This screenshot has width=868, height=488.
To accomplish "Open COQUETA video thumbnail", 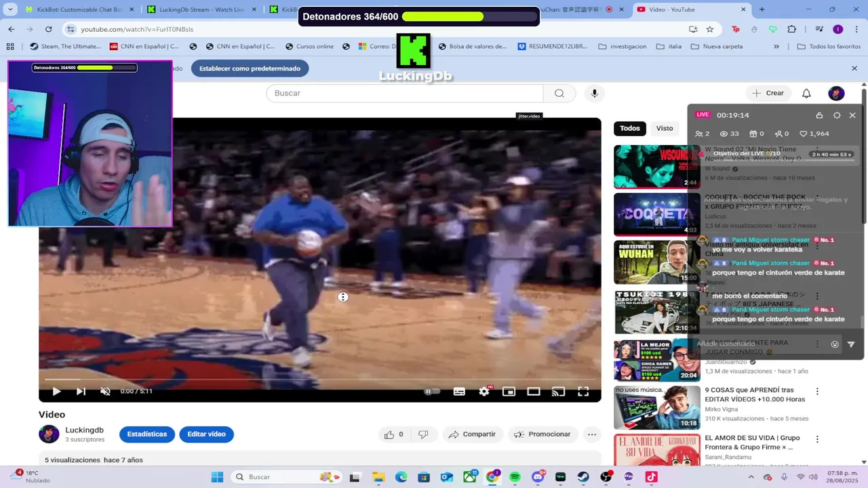I will (656, 214).
